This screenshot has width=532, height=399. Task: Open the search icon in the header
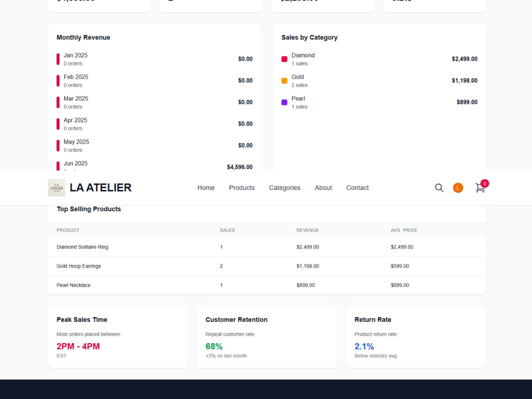(x=439, y=188)
